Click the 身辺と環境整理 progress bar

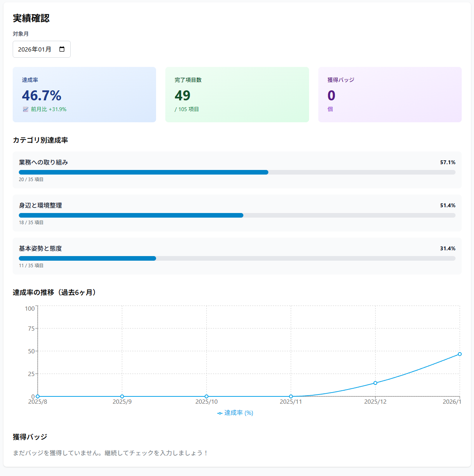coord(237,215)
